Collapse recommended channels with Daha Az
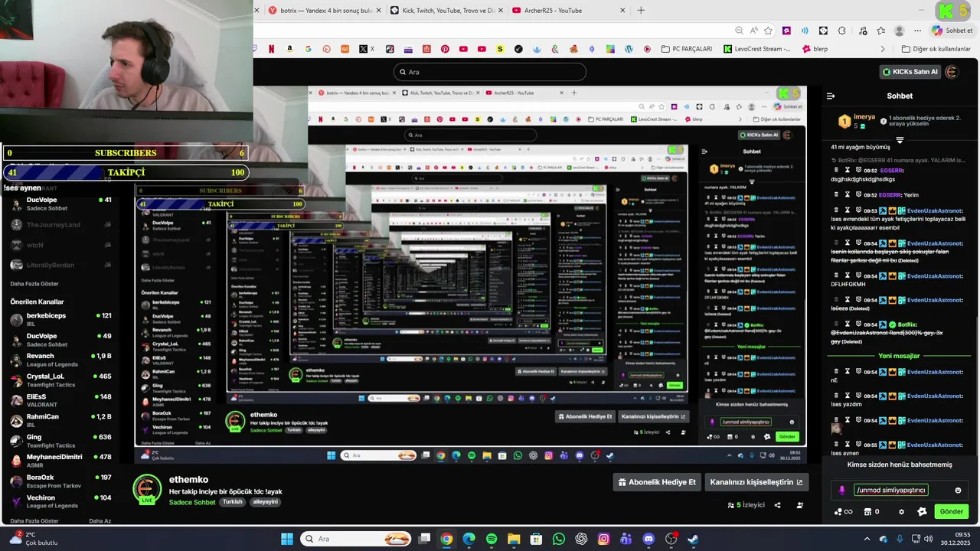980x551 pixels. coord(100,520)
